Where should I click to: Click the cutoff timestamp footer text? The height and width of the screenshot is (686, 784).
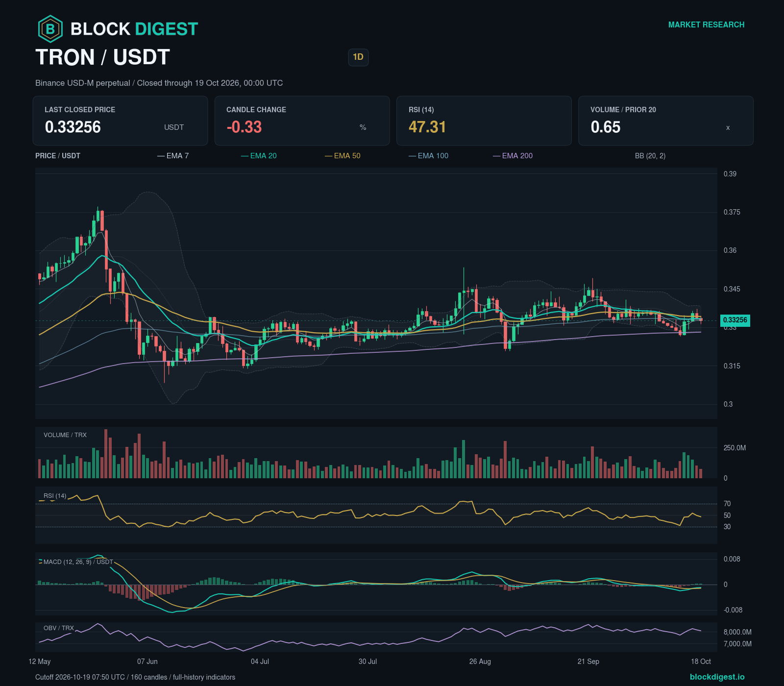[x=135, y=677]
